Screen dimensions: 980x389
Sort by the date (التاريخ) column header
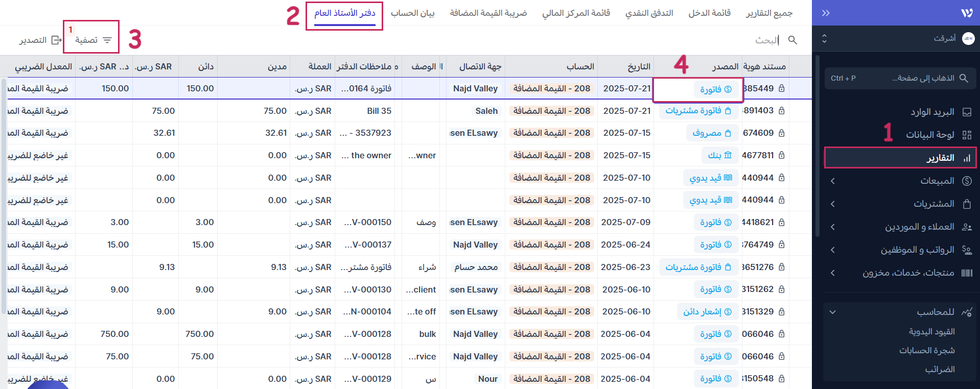pos(639,66)
